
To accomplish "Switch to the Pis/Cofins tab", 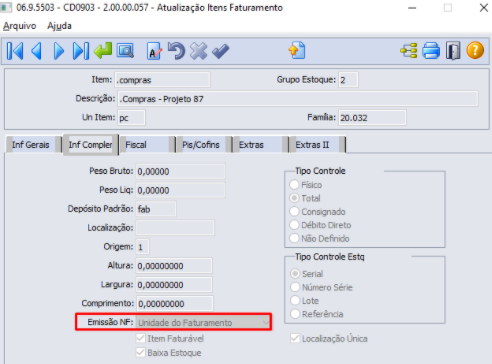I will click(204, 145).
